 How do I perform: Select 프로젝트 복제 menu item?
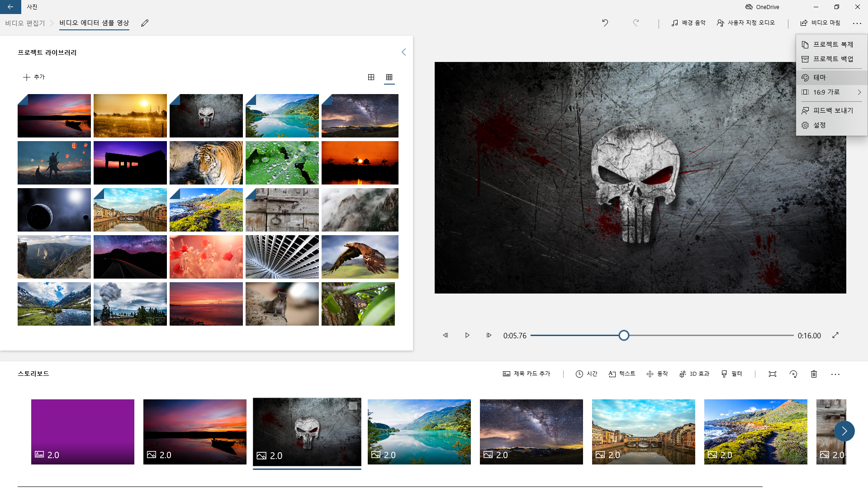(x=832, y=44)
